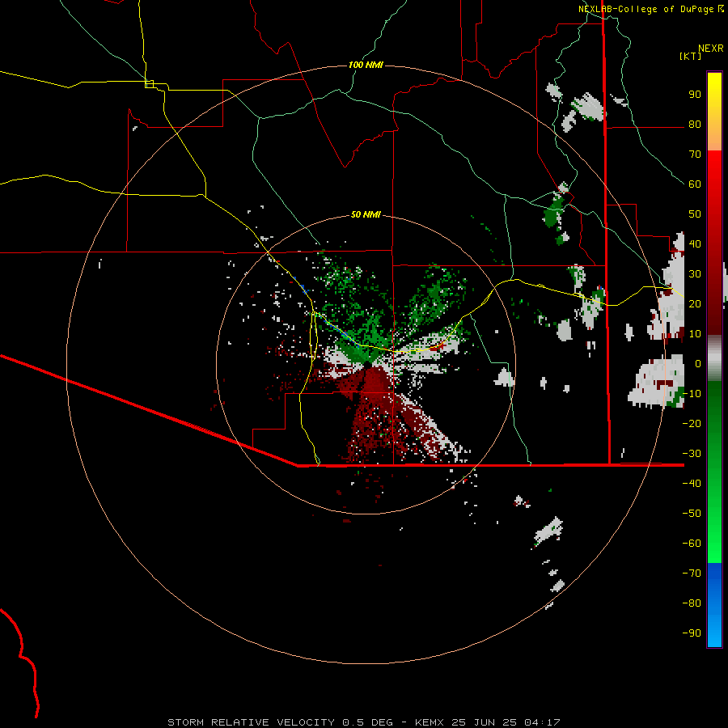Click the NEXR label above the scale

click(x=710, y=49)
